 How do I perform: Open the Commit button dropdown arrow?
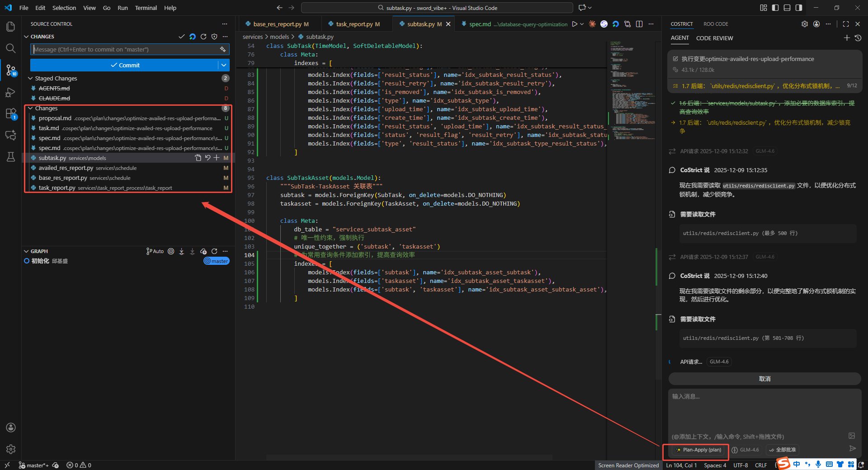coord(224,65)
